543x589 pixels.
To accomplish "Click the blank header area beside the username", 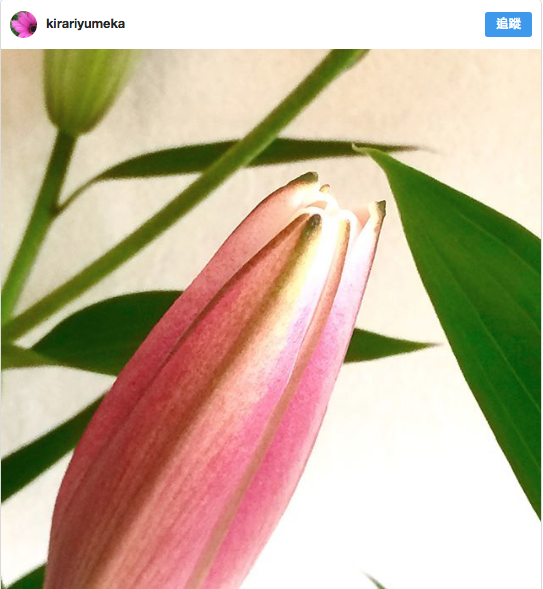I will tap(304, 24).
